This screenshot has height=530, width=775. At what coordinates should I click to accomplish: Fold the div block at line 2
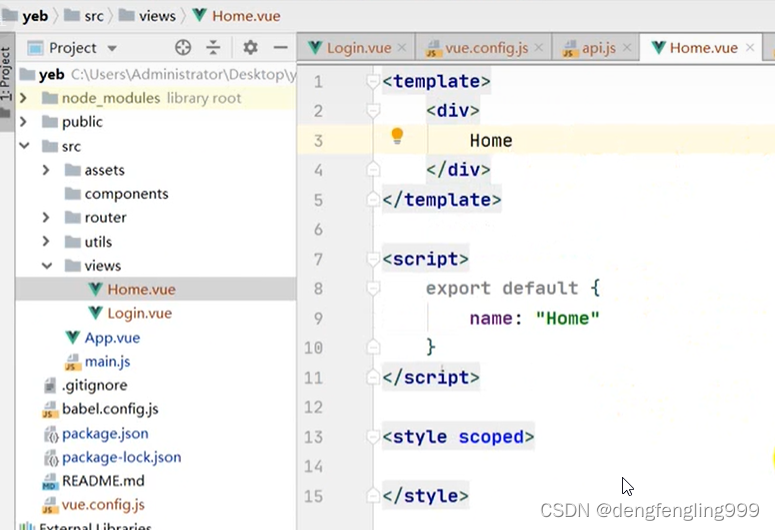pos(373,111)
